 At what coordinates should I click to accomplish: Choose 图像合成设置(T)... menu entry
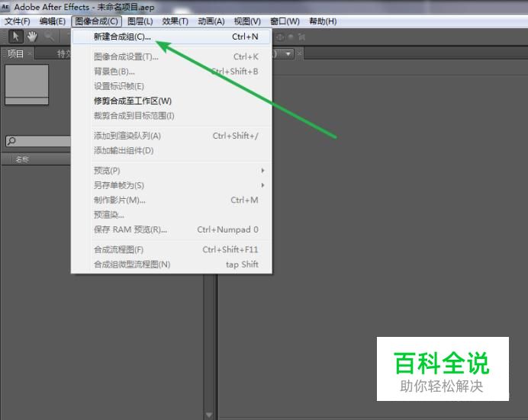tap(172, 56)
